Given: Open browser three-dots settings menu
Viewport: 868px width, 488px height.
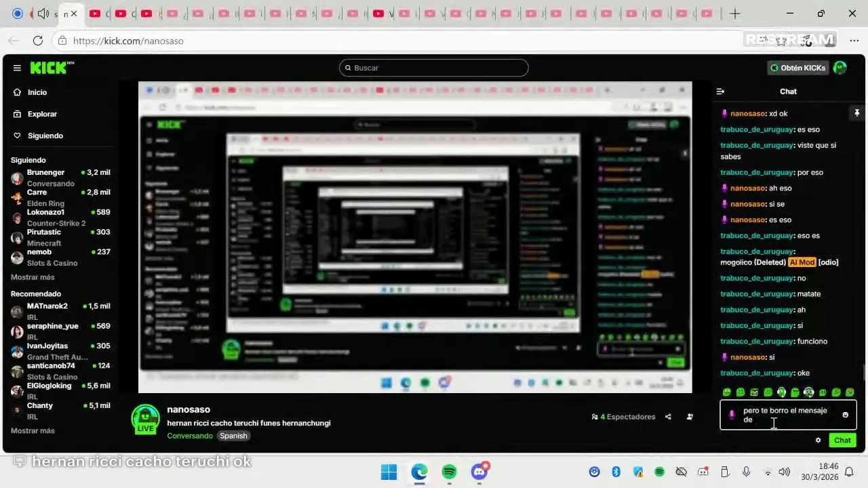Looking at the screenshot, I should coord(854,41).
